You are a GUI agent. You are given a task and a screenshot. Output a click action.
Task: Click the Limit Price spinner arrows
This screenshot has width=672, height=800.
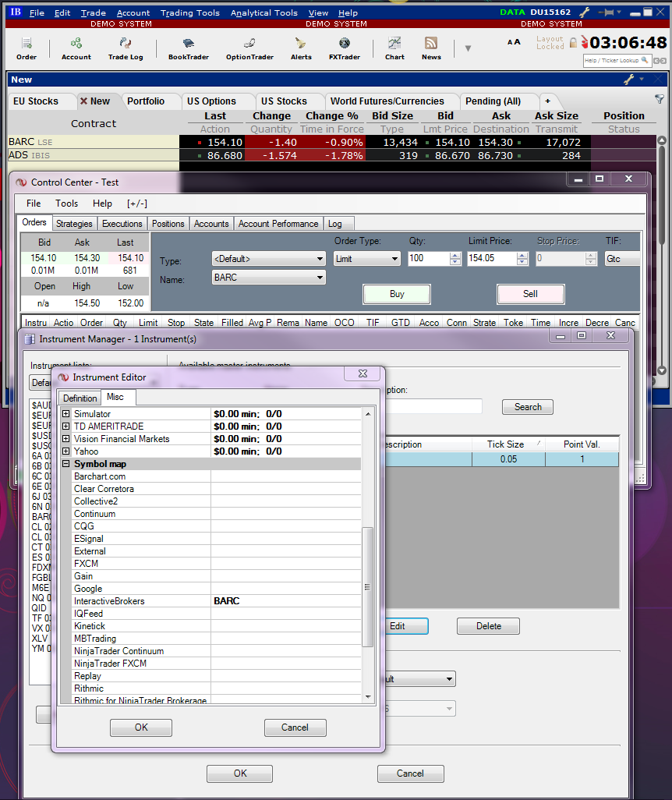pyautogui.click(x=522, y=259)
